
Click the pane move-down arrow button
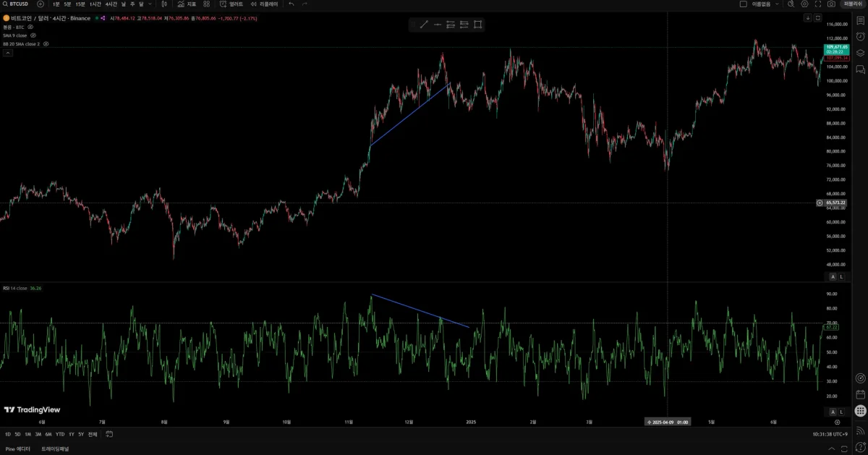coord(807,18)
